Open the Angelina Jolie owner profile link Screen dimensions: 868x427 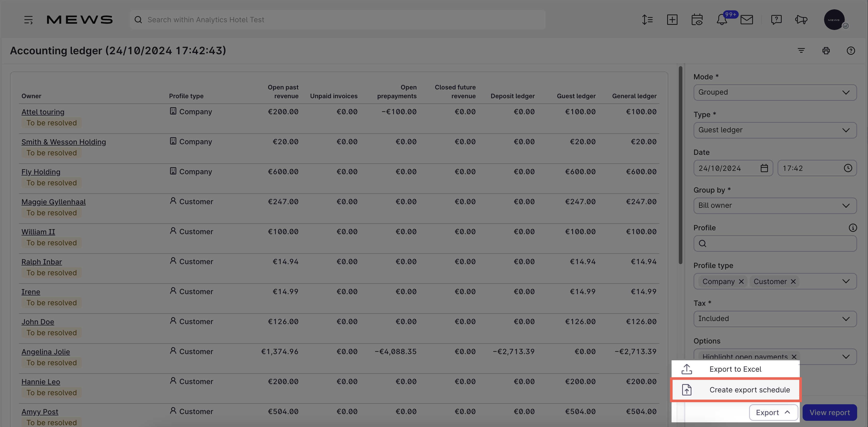pyautogui.click(x=45, y=352)
